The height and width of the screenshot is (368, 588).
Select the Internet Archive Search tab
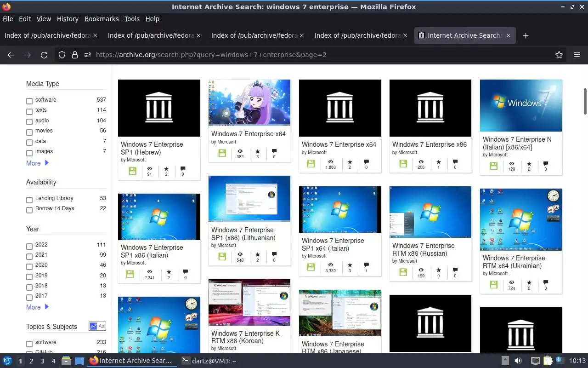pyautogui.click(x=465, y=35)
